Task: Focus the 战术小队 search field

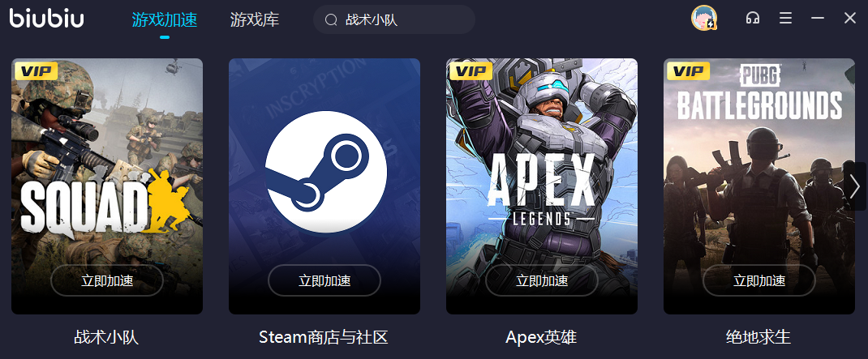Action: point(394,20)
